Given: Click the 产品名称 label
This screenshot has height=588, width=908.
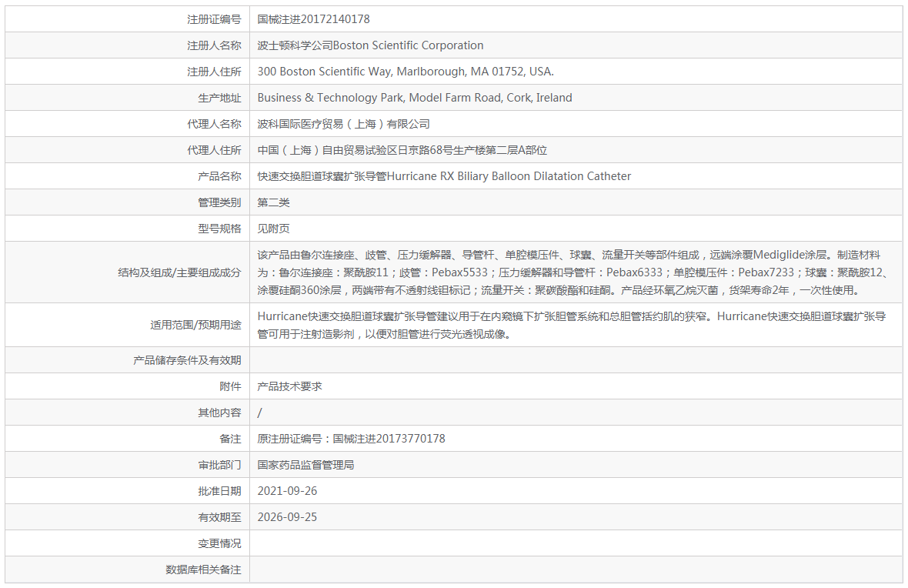Looking at the screenshot, I should tap(219, 176).
